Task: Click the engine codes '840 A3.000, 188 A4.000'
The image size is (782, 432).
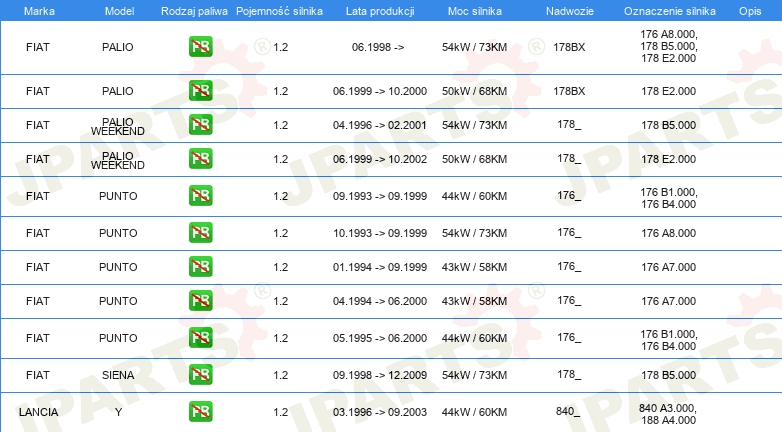Action: coord(668,414)
